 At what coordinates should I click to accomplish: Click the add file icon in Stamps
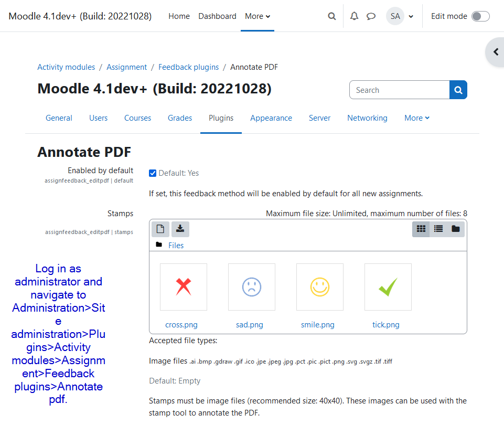coord(160,229)
